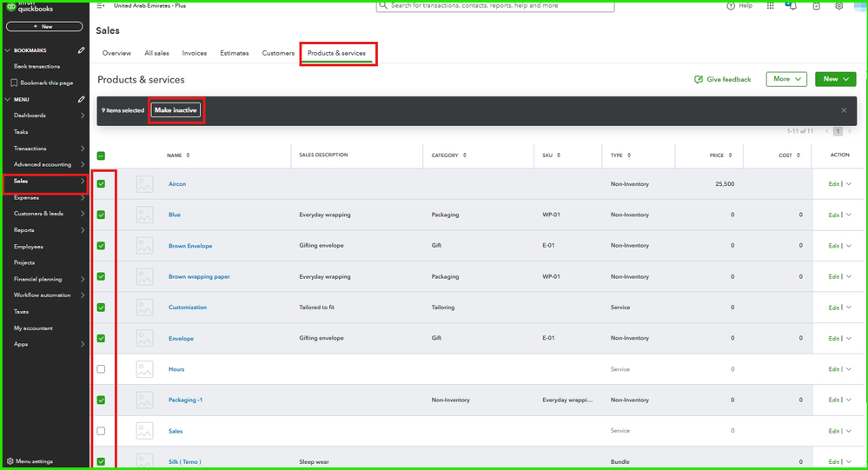The height and width of the screenshot is (470, 868).
Task: Open the Products & services tab
Action: click(336, 53)
